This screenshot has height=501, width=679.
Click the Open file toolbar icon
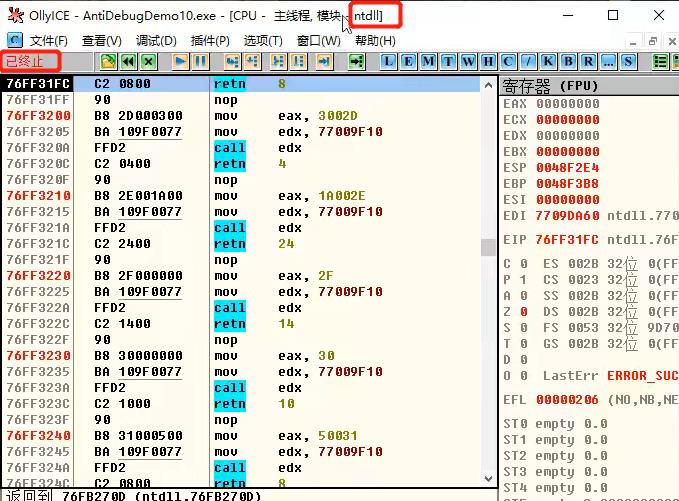108,61
